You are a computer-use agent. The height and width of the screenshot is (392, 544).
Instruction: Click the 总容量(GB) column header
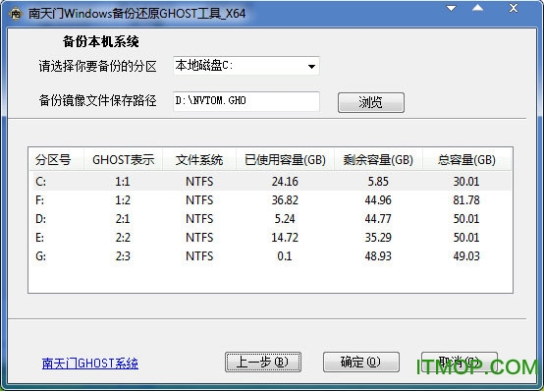pyautogui.click(x=466, y=160)
